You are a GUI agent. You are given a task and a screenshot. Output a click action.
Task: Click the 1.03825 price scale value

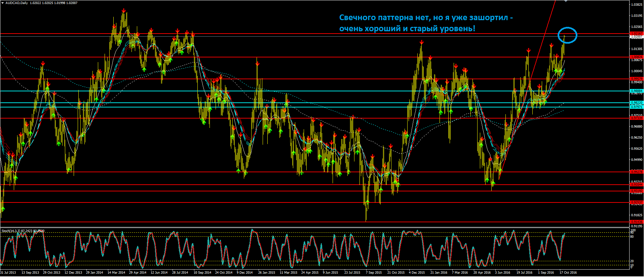point(637,5)
